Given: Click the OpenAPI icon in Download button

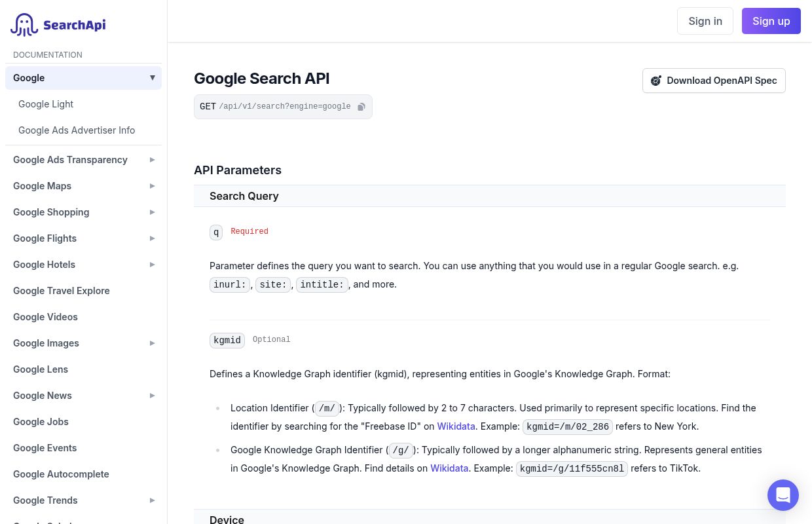Looking at the screenshot, I should coord(656,81).
